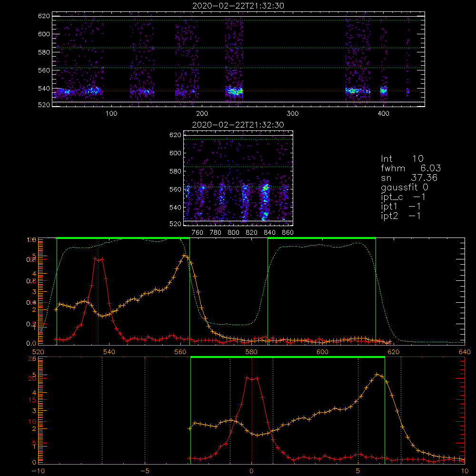Click the 'sn 37.36' readout
476x476 pixels.
coord(409,178)
